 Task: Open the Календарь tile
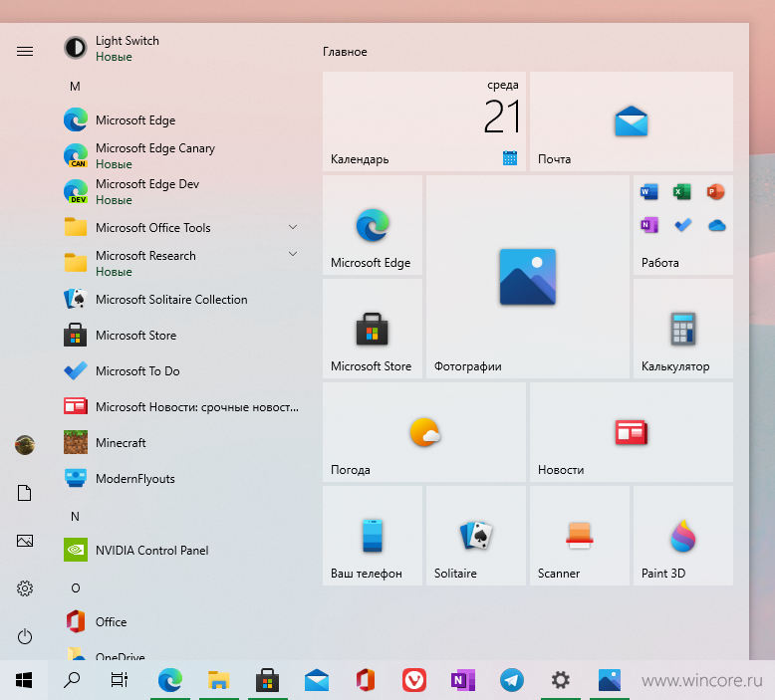click(x=424, y=121)
